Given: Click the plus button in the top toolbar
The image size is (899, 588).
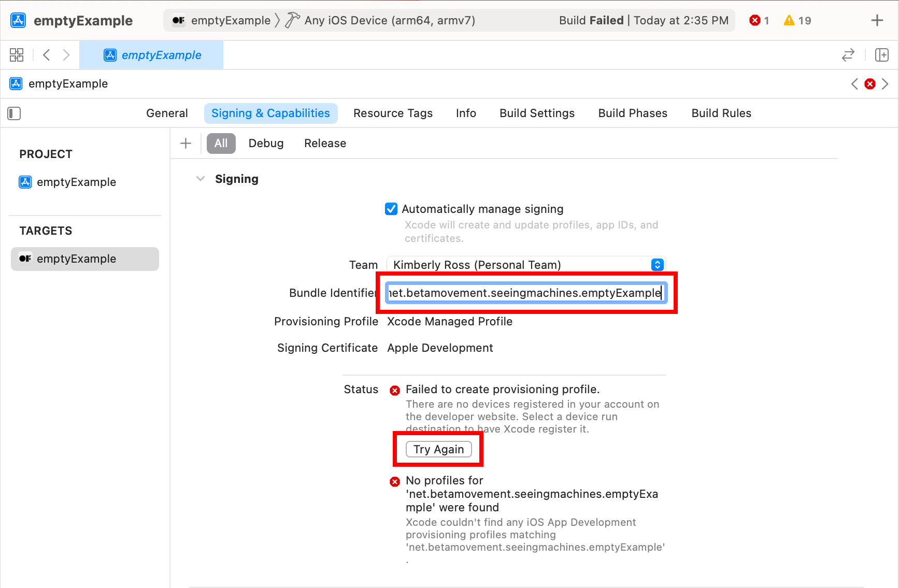Looking at the screenshot, I should coord(877,20).
